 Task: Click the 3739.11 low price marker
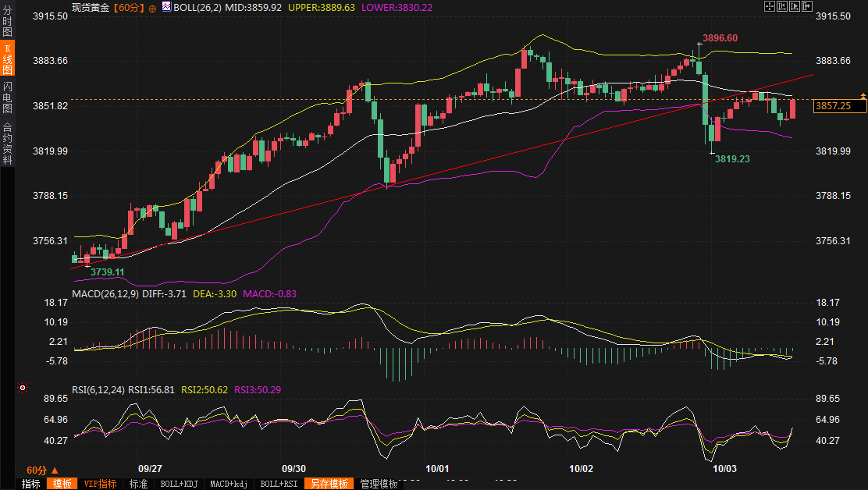click(108, 272)
